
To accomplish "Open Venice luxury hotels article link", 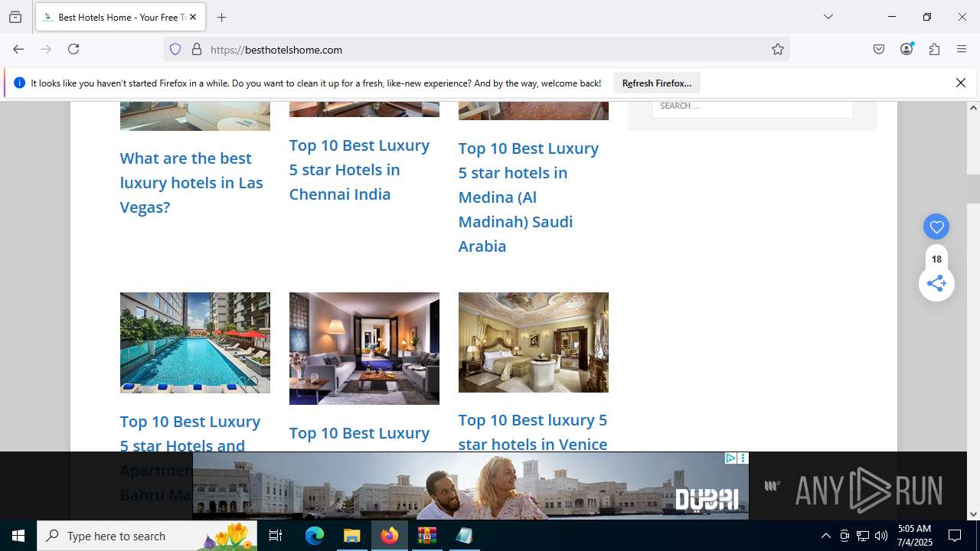I will pos(533,432).
